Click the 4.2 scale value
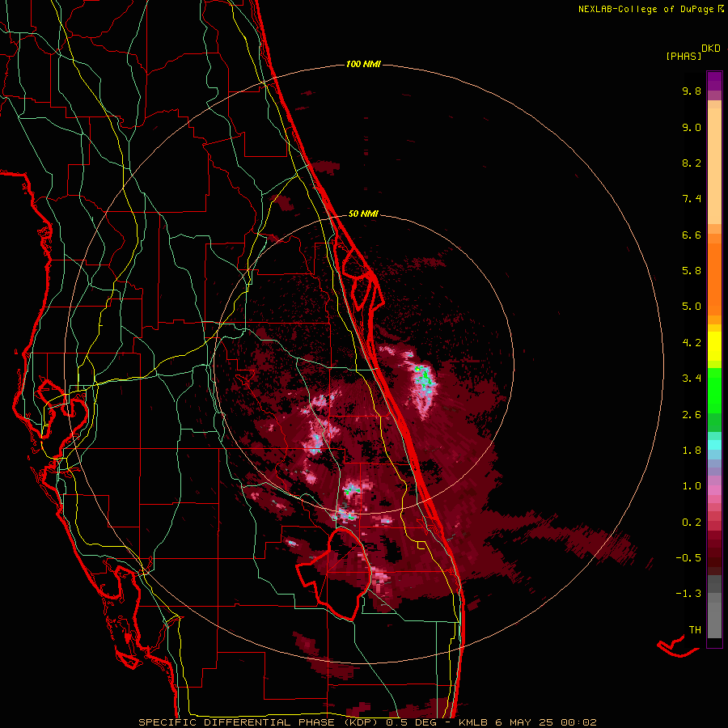The width and height of the screenshot is (728, 728). point(692,343)
